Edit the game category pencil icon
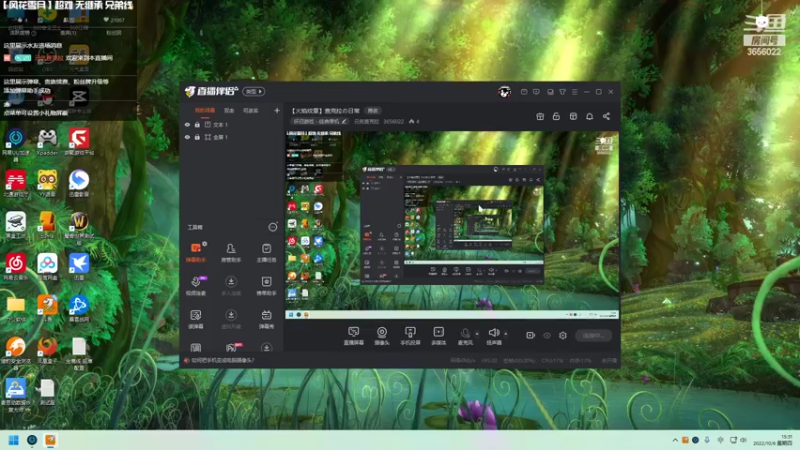 tap(344, 121)
